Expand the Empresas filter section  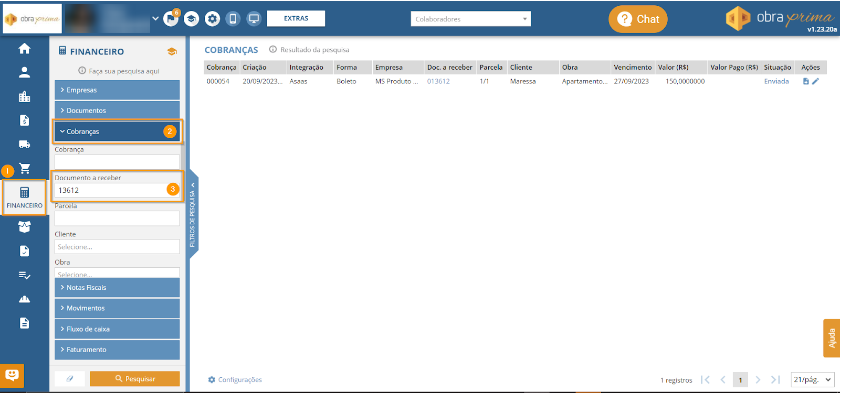tap(117, 90)
